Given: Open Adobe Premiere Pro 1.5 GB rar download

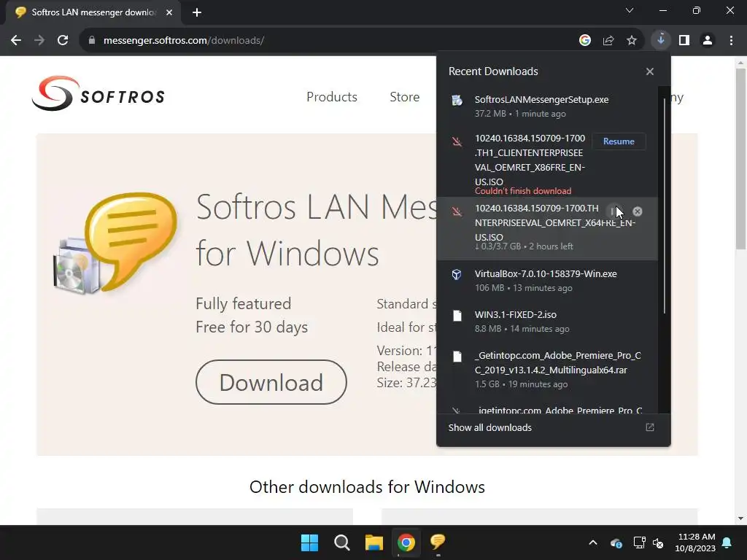Looking at the screenshot, I should (x=547, y=370).
